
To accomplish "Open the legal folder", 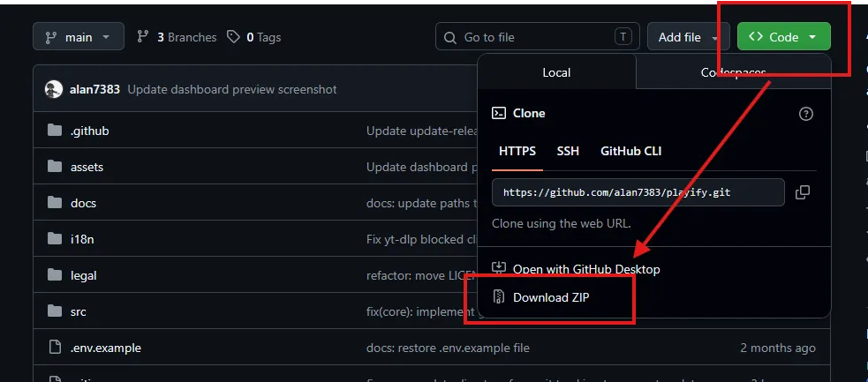I will click(x=84, y=275).
